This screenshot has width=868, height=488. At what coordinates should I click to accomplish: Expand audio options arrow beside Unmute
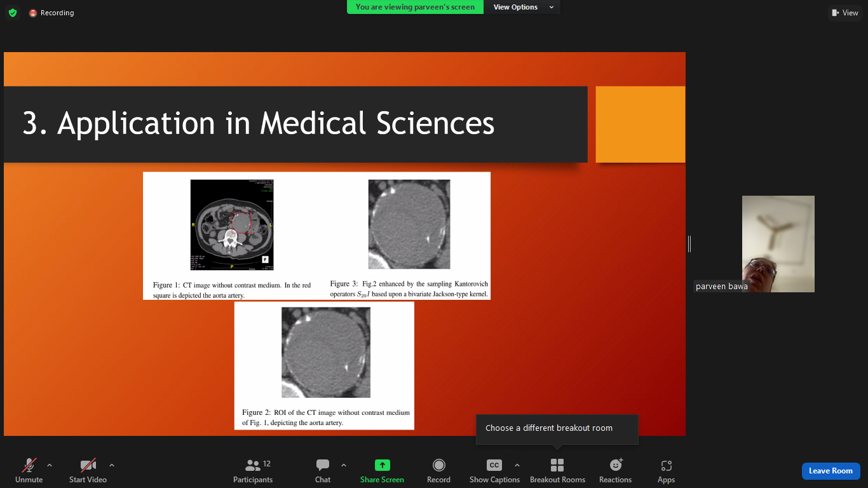coord(50,465)
